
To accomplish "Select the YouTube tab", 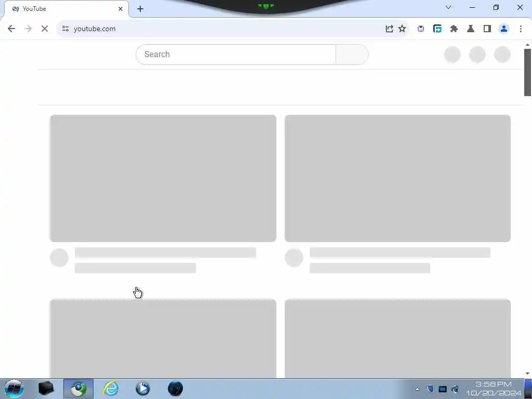I will click(66, 9).
